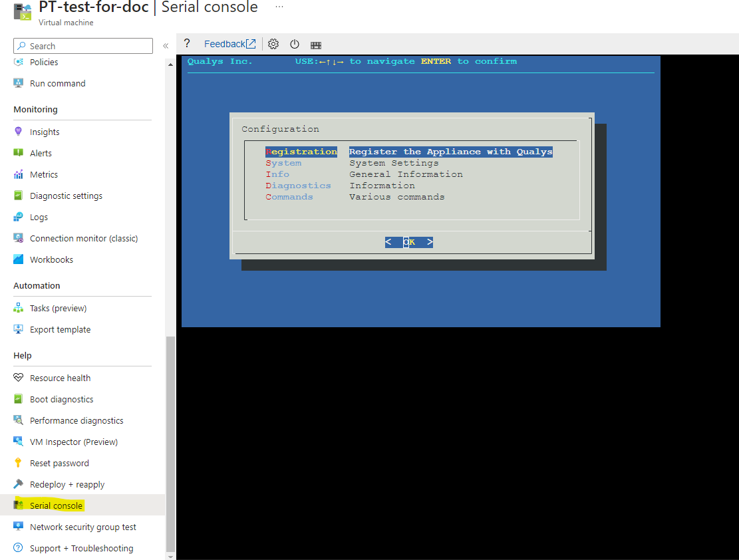Screen dimensions: 739x560
Task: Click the Alerts icon
Action: pos(19,153)
